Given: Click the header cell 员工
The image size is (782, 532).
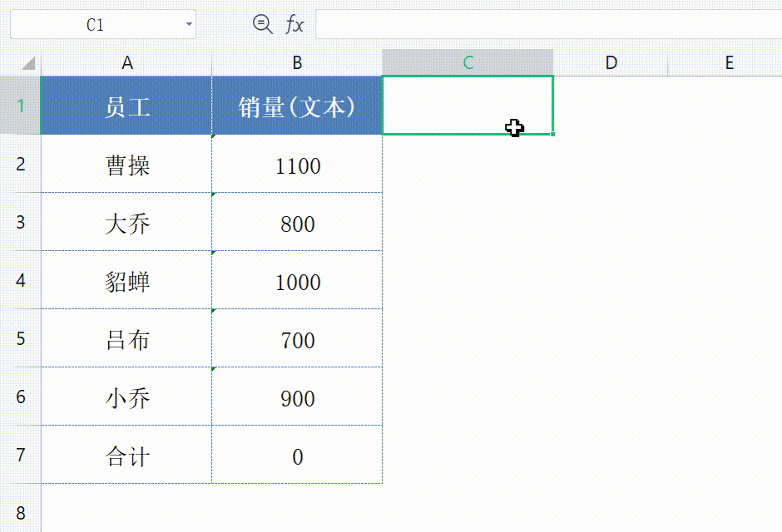Looking at the screenshot, I should click(126, 106).
